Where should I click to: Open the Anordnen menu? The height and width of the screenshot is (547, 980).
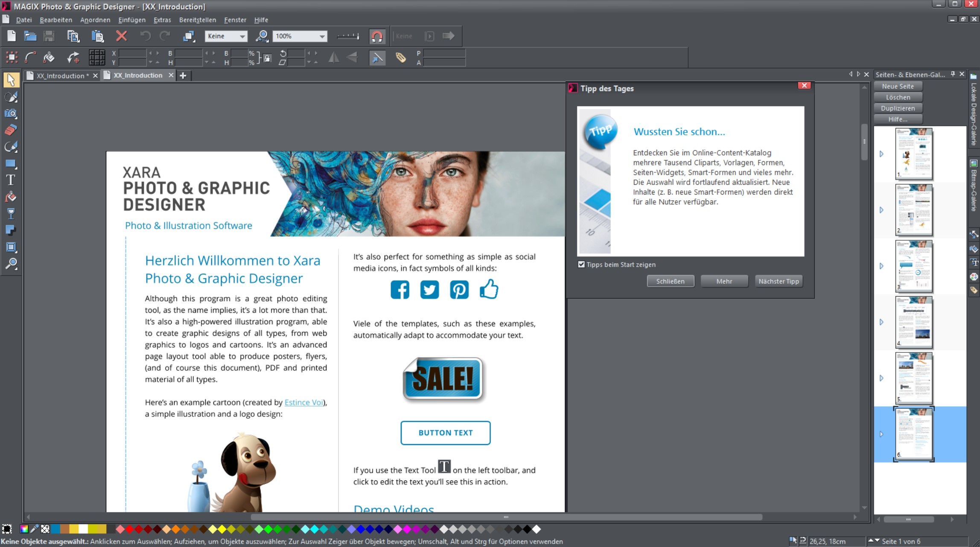[x=95, y=20]
